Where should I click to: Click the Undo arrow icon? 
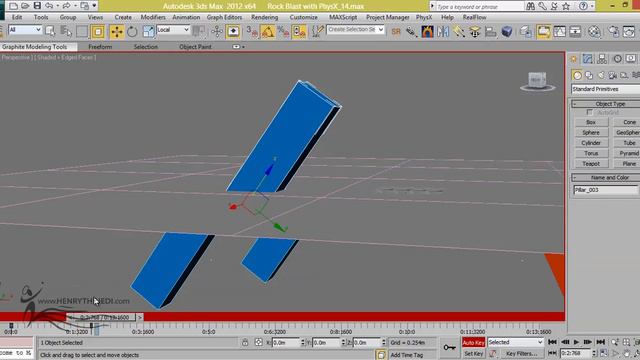49,6
